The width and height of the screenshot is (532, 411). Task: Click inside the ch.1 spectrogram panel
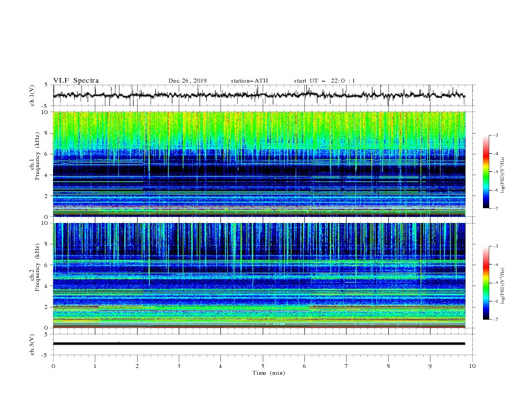coord(259,164)
